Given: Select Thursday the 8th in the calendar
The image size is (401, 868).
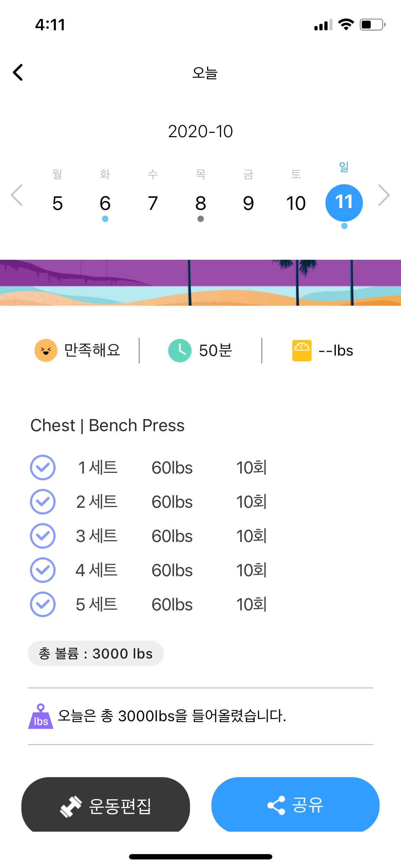Looking at the screenshot, I should 201,203.
